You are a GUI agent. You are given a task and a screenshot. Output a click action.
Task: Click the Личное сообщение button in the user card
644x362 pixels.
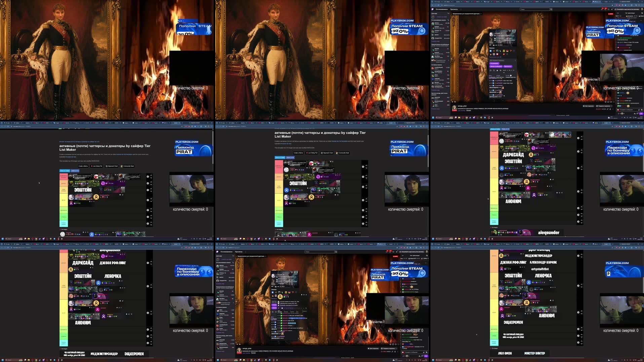[496, 66]
